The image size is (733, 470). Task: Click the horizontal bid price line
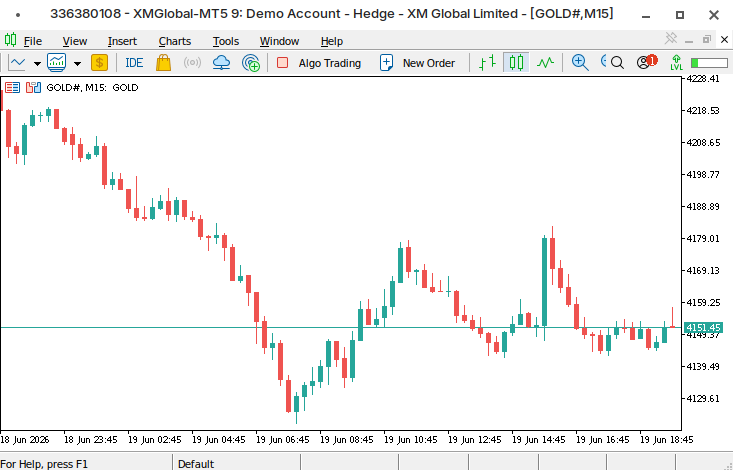coord(340,327)
